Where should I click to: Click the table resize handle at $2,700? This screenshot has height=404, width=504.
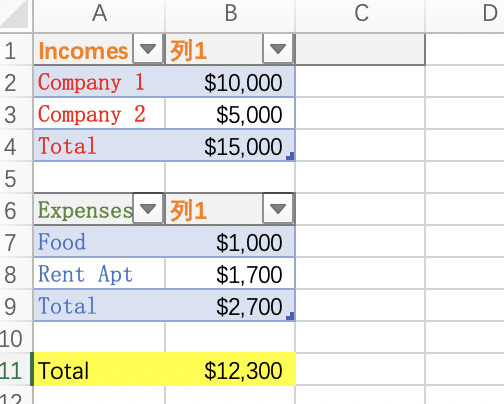[290, 316]
